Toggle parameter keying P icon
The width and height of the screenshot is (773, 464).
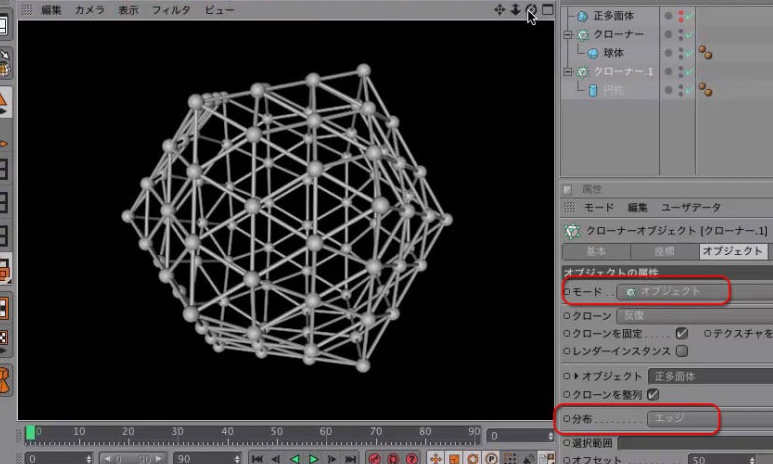(x=491, y=459)
